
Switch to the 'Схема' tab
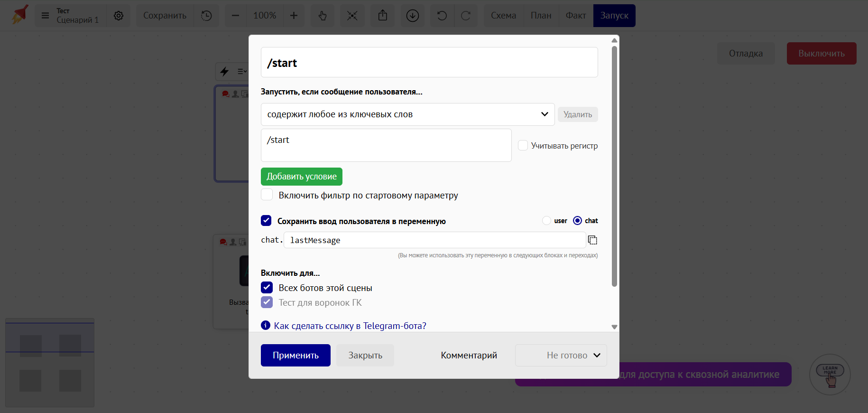[503, 16]
